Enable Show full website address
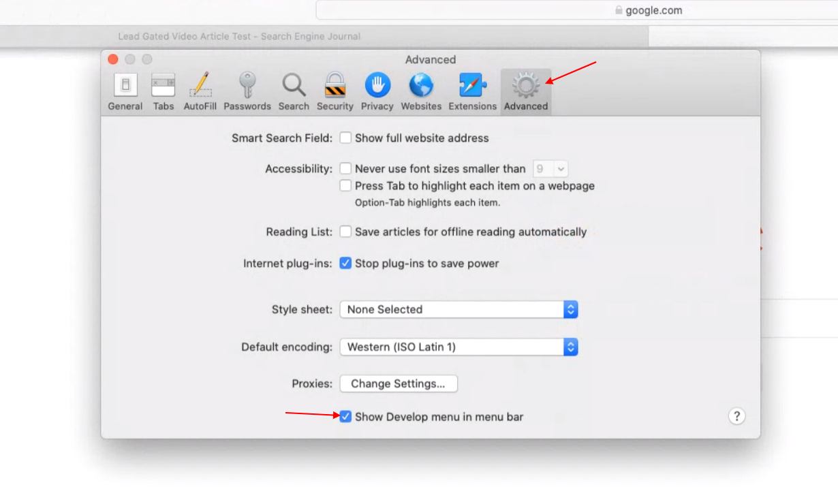This screenshot has height=504, width=838. (x=345, y=138)
